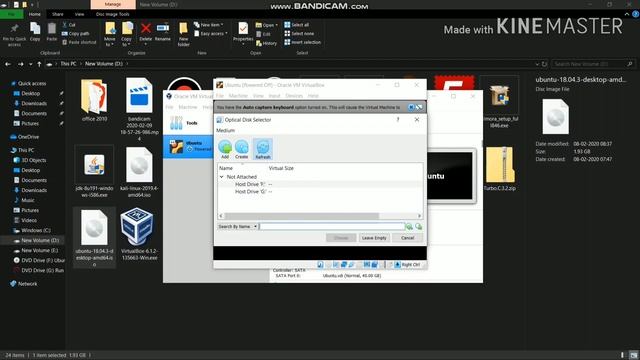Click the search-next icon beside the search field
640x360 pixels.
coord(409,227)
